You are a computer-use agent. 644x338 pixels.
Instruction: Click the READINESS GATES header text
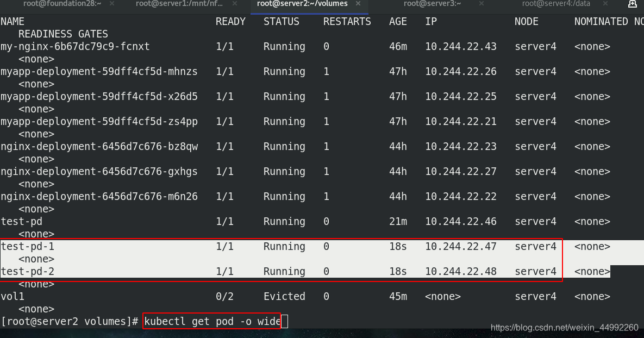(x=63, y=34)
